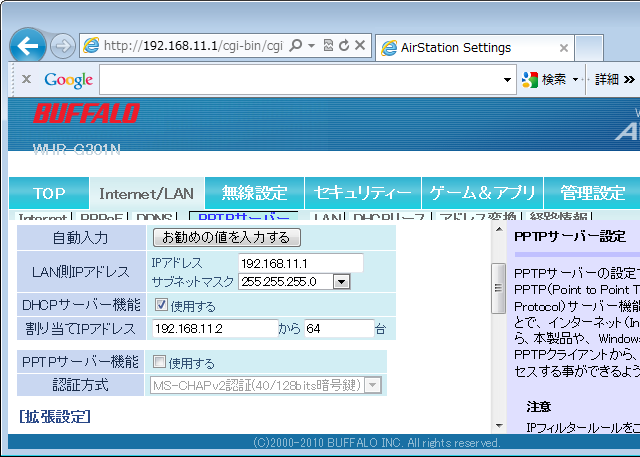
Task: Open the 検索 button dropdown arrow
Action: (x=576, y=79)
